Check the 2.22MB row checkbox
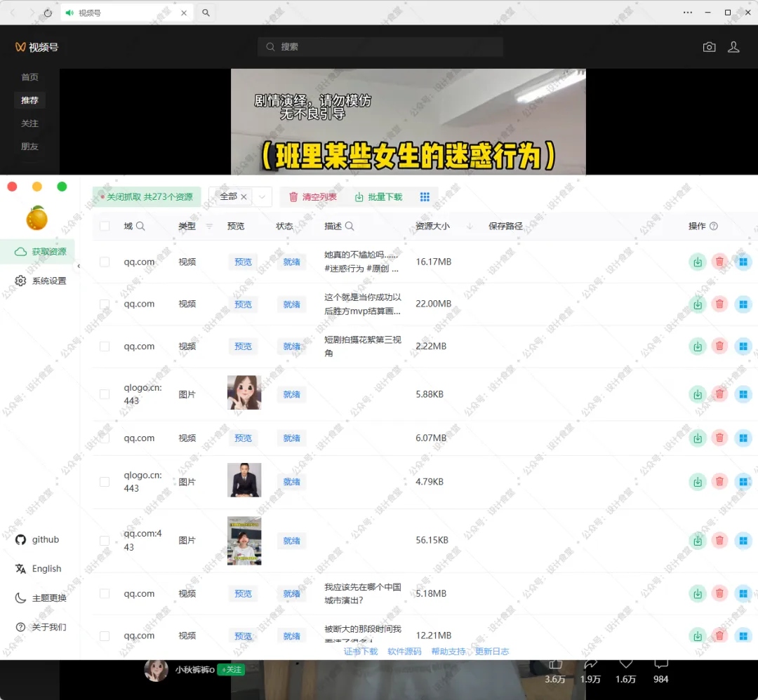758x700 pixels. pos(105,346)
